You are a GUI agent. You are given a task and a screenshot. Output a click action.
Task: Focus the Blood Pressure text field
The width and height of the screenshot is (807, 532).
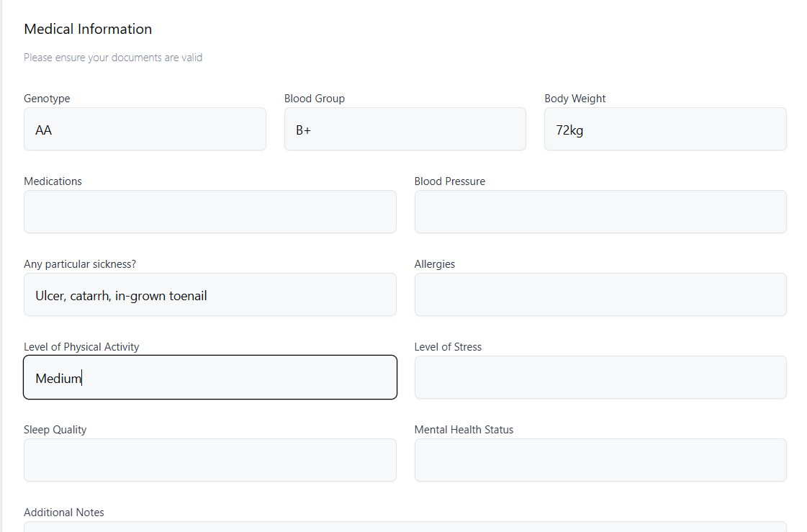(600, 212)
